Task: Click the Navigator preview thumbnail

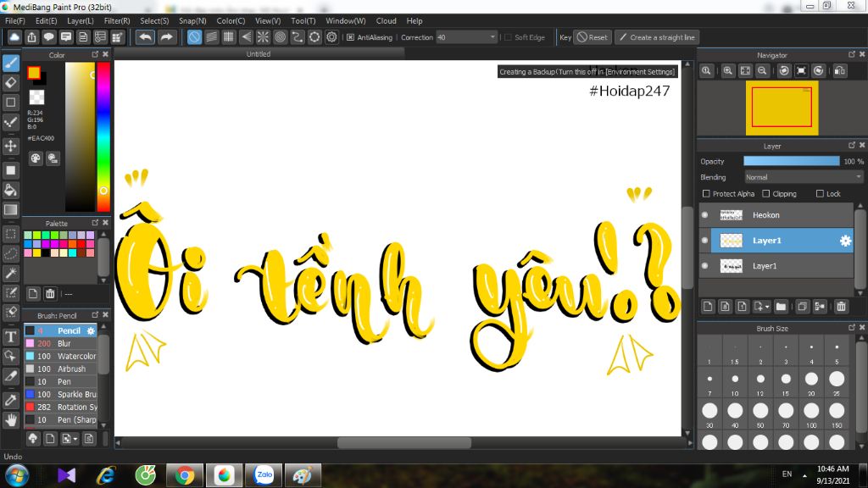Action: [x=782, y=108]
